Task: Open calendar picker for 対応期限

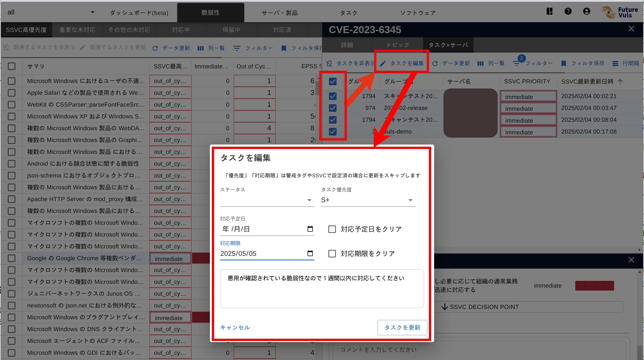Action: pos(310,253)
